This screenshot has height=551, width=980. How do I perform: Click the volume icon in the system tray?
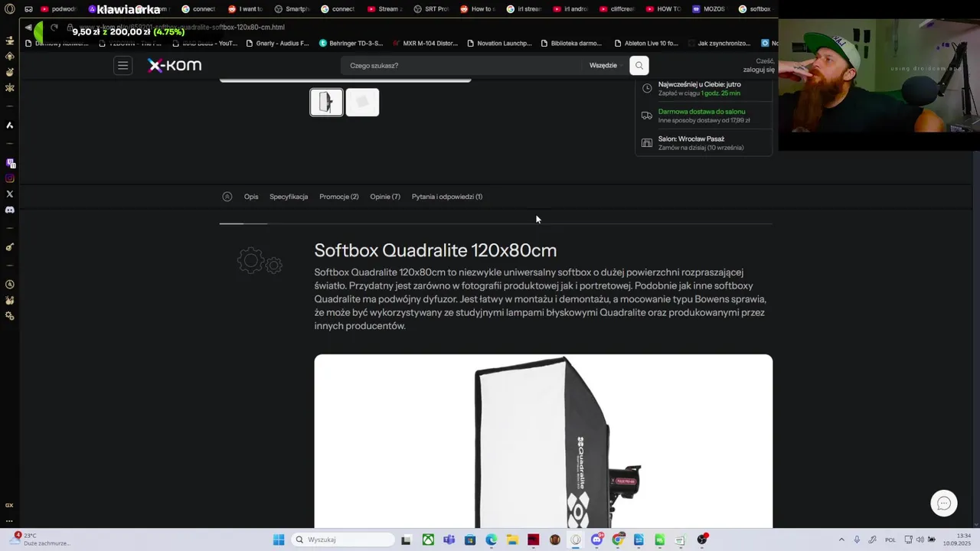pos(920,540)
